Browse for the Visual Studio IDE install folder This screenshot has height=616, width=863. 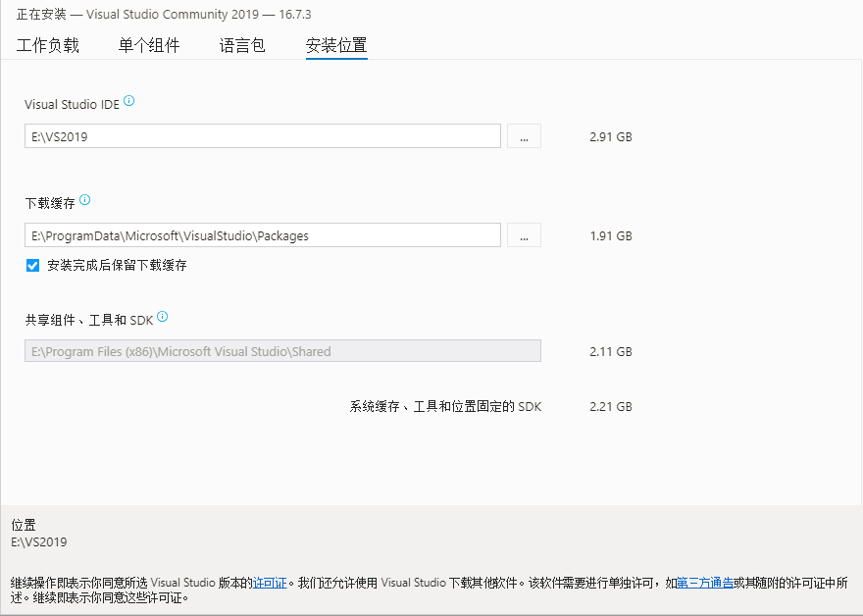pyautogui.click(x=524, y=136)
